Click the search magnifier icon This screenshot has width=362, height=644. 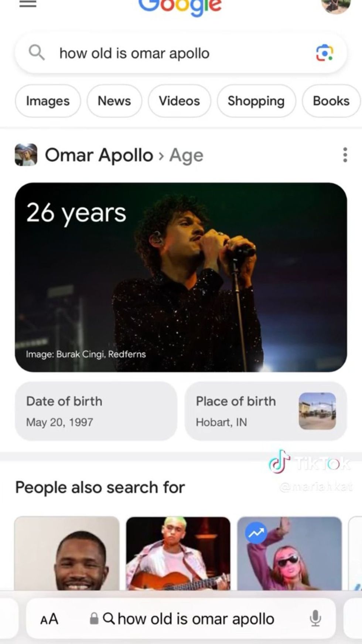[x=37, y=53]
